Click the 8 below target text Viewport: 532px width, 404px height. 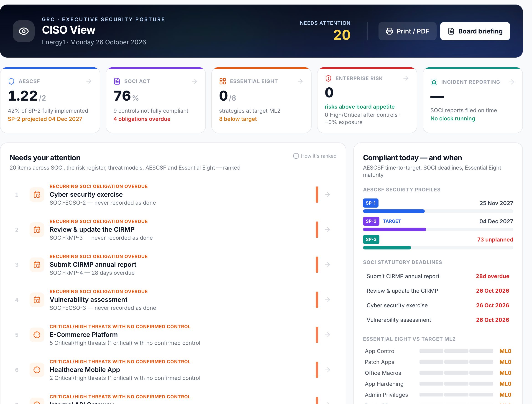[238, 119]
